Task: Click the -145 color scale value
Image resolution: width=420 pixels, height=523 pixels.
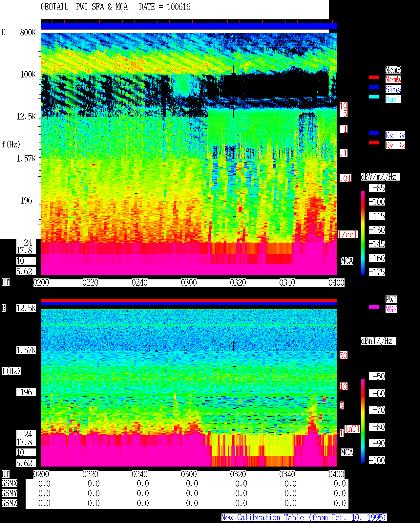Action: click(377, 244)
